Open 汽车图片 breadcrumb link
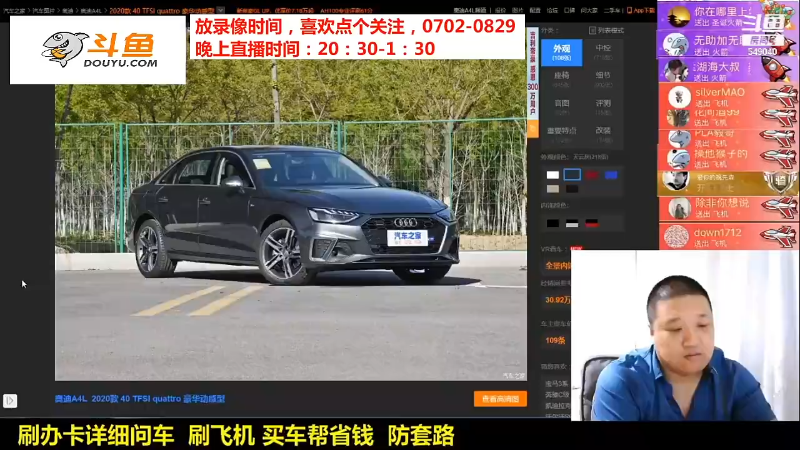 click(x=43, y=11)
